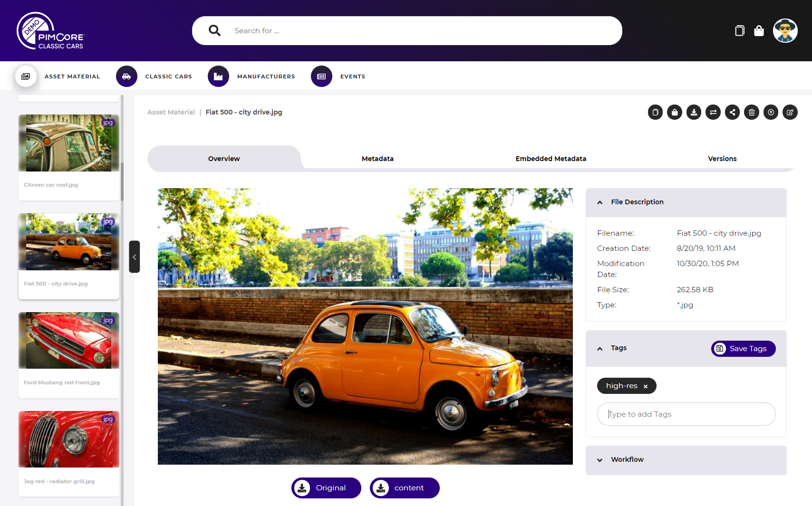812x506 pixels.
Task: Click the Type to add Tags field
Action: (x=686, y=414)
